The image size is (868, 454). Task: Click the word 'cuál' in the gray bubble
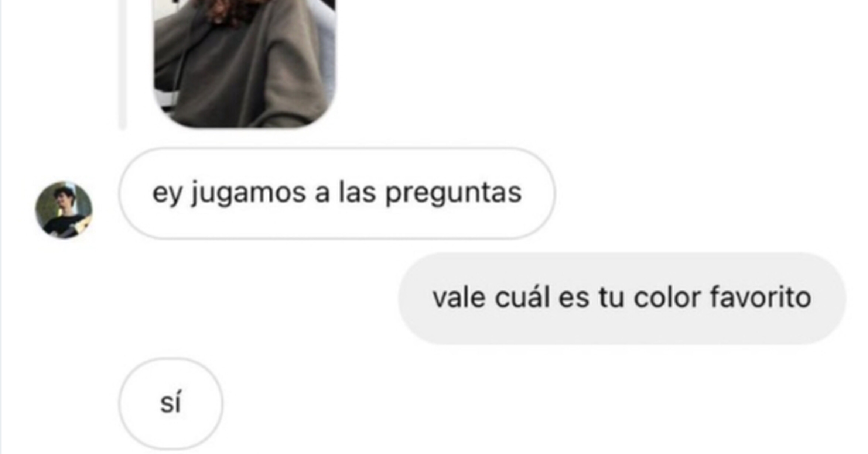(522, 297)
